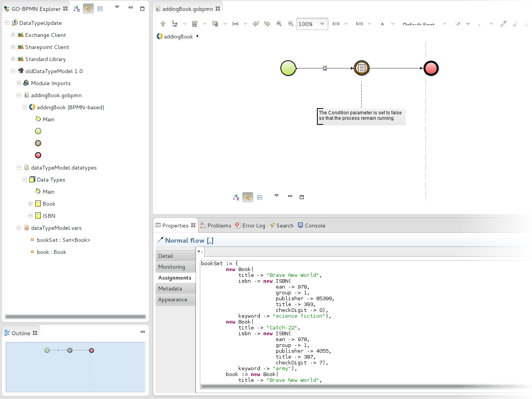Expand the Sharepoint Client library
532x399 pixels.
(x=13, y=47)
